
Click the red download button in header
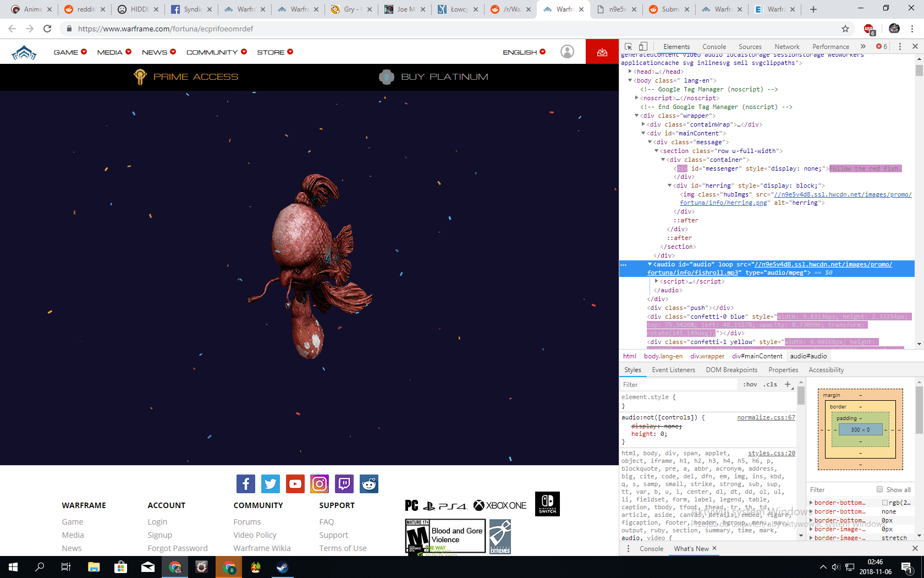pos(602,52)
